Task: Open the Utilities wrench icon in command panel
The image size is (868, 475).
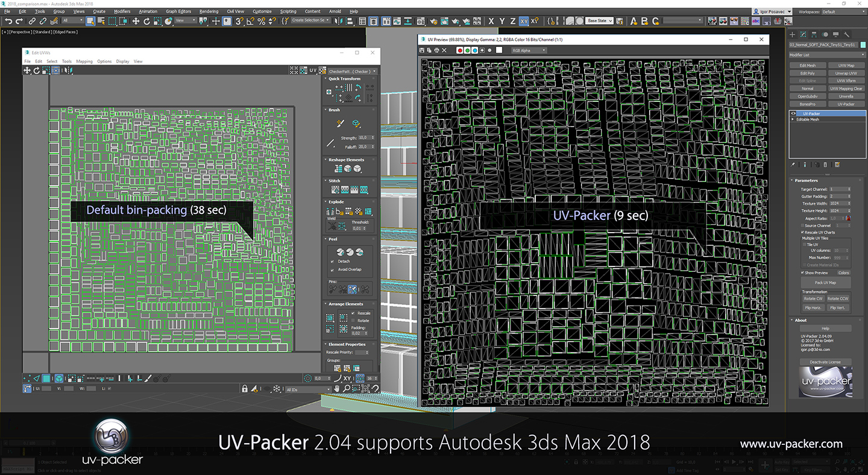Action: coord(847,34)
